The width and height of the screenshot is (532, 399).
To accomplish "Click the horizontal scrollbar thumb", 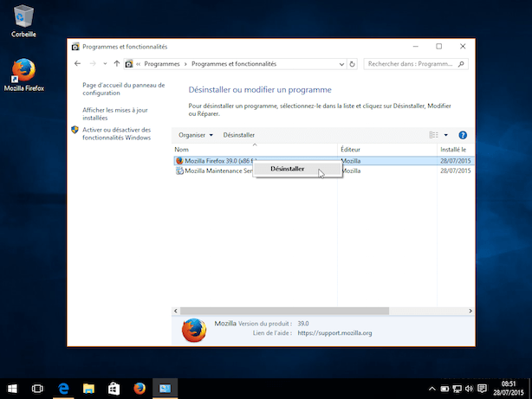I will pos(284,311).
